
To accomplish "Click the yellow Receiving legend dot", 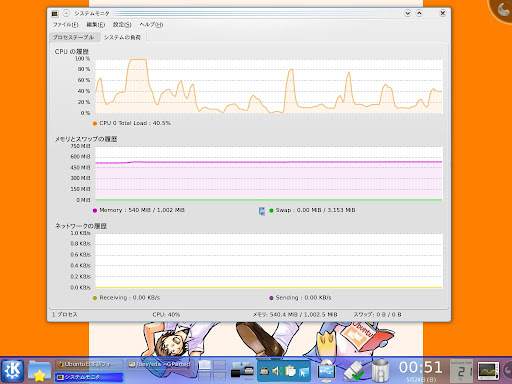I will pos(95,298).
